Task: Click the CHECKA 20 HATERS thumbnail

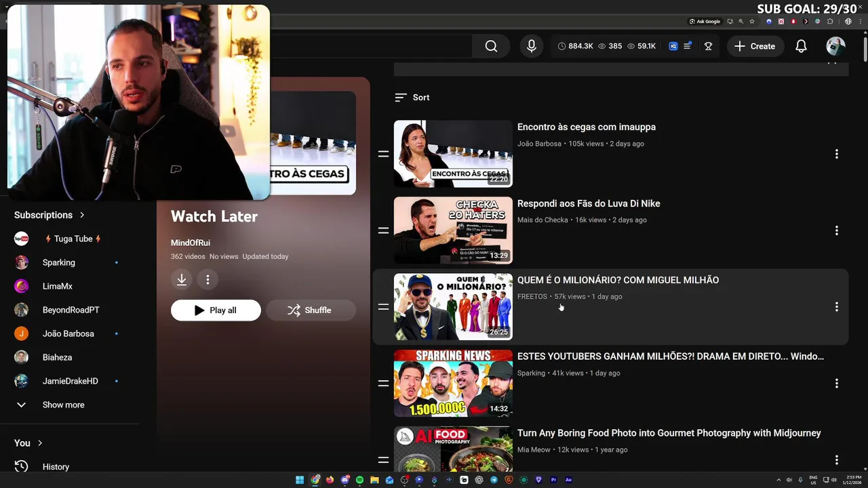Action: 453,230
